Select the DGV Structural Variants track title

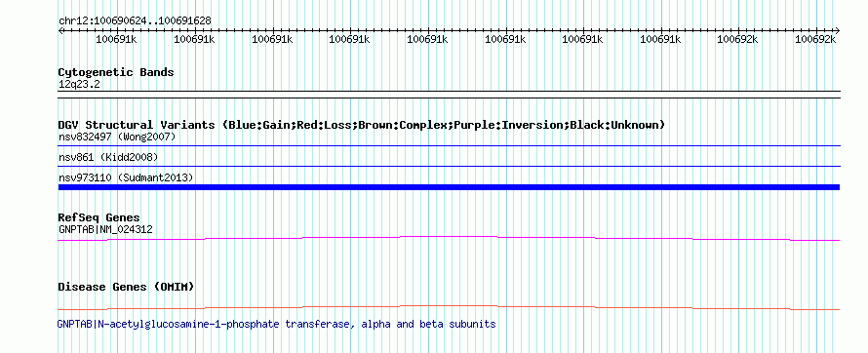point(362,125)
